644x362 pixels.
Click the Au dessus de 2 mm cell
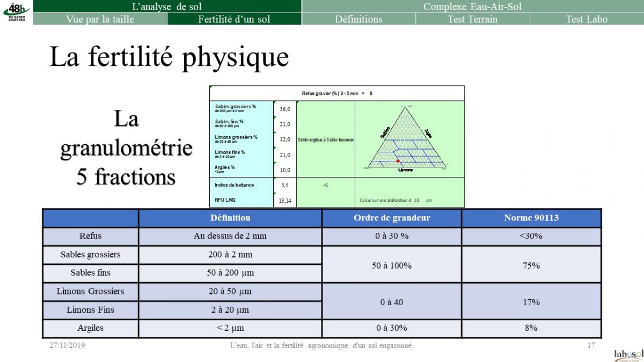[x=230, y=236]
